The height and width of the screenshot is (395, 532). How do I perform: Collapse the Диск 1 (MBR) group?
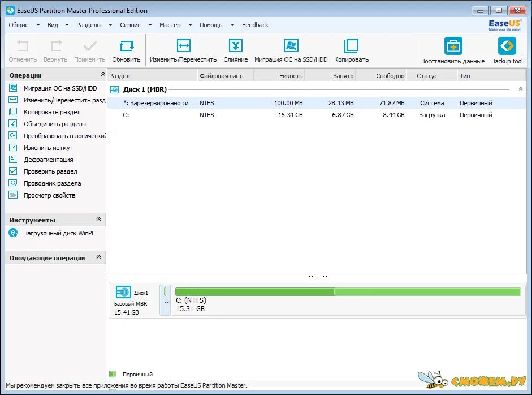point(521,89)
